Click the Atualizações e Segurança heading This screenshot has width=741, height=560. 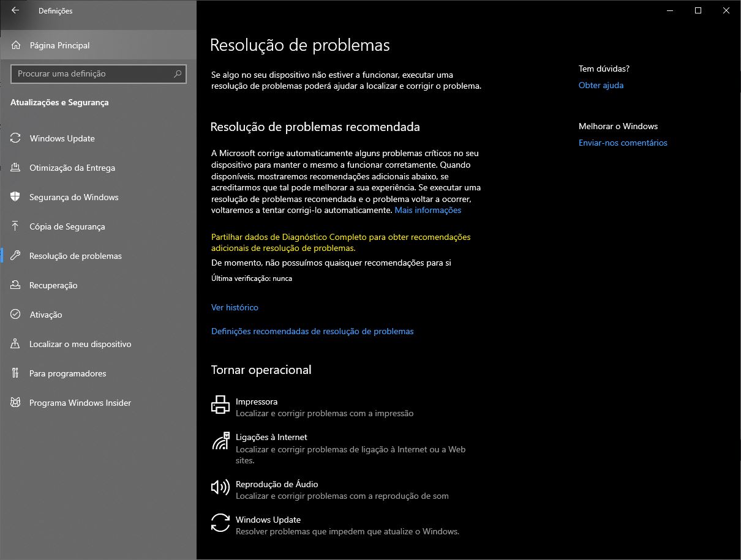click(59, 102)
